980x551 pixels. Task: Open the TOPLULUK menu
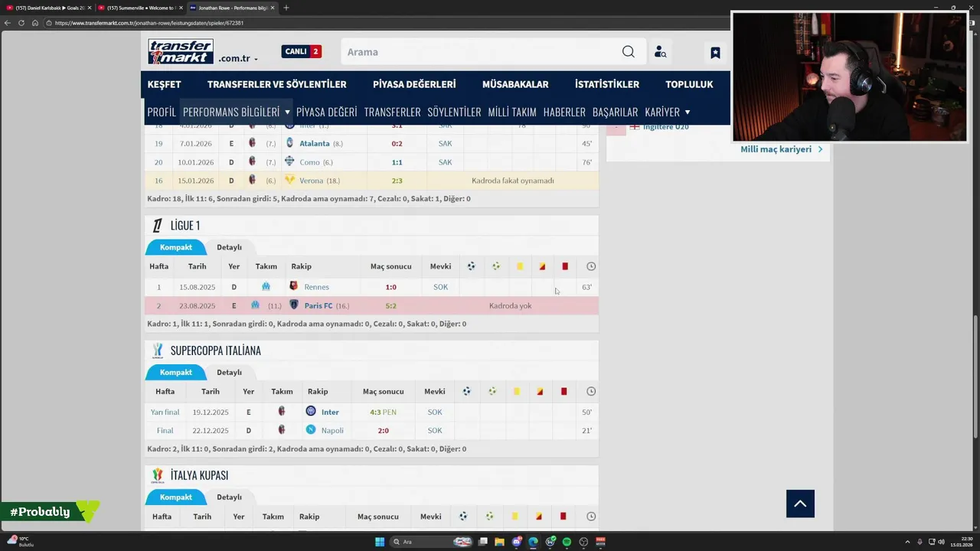(x=689, y=84)
